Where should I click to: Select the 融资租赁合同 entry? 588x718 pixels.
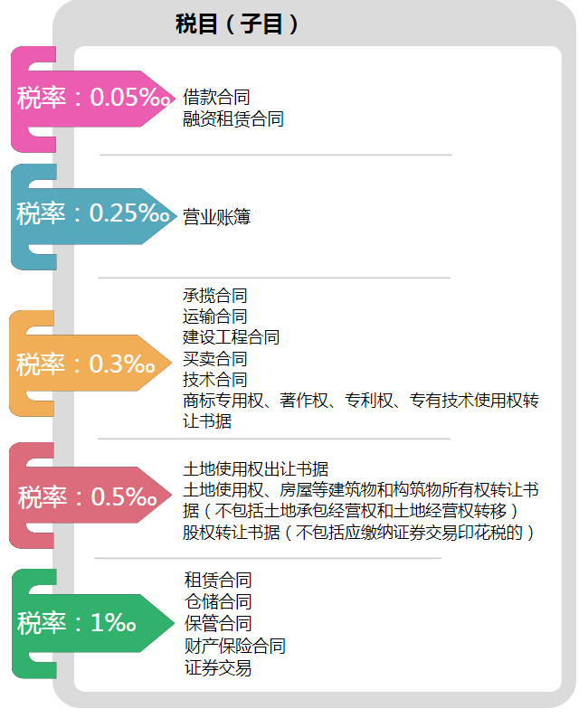(x=233, y=119)
